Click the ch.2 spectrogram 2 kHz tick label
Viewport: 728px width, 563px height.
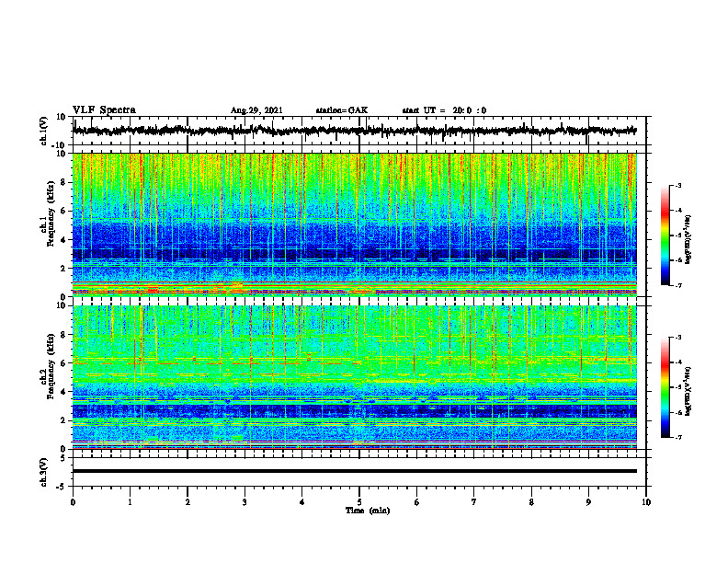[x=64, y=420]
